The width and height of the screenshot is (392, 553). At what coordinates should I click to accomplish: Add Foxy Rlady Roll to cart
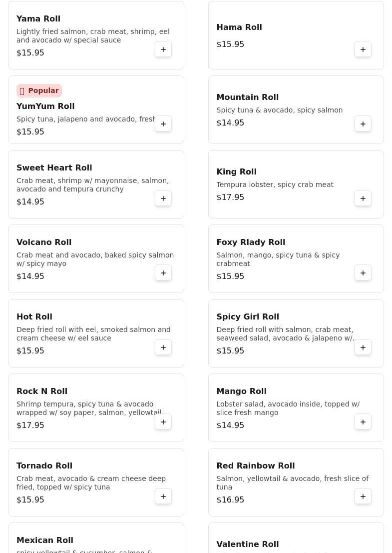(x=363, y=273)
